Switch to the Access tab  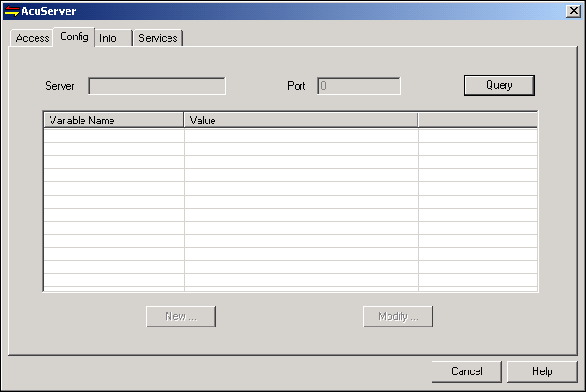[32, 38]
